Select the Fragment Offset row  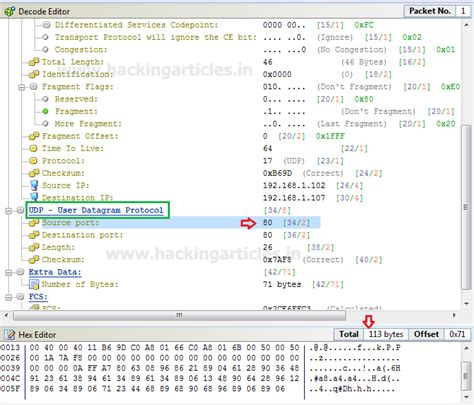point(187,136)
